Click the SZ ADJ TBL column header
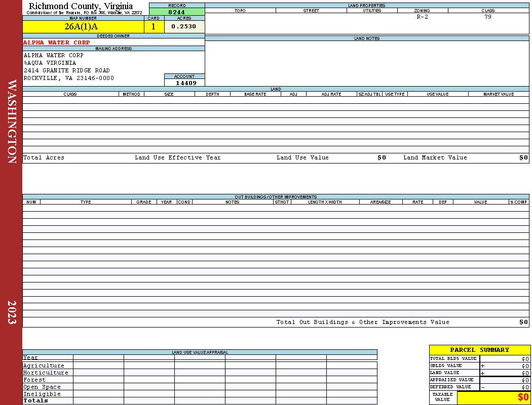Image resolution: width=532 pixels, height=405 pixels. 369,94
